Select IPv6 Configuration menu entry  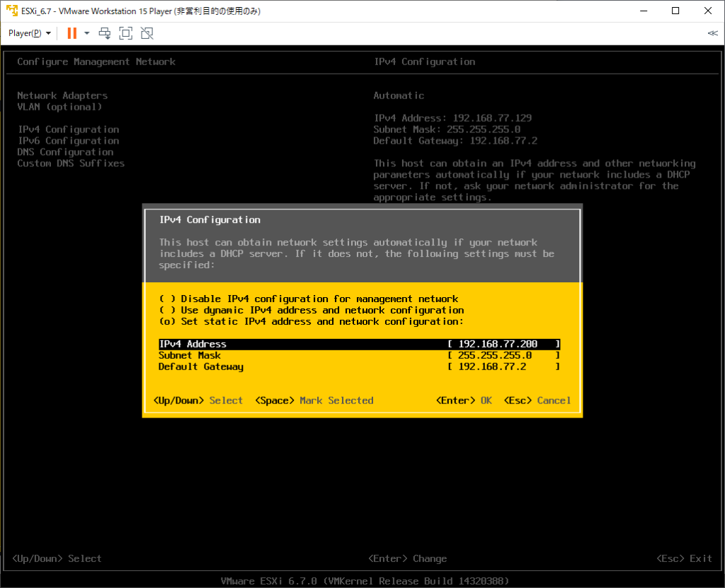[69, 141]
